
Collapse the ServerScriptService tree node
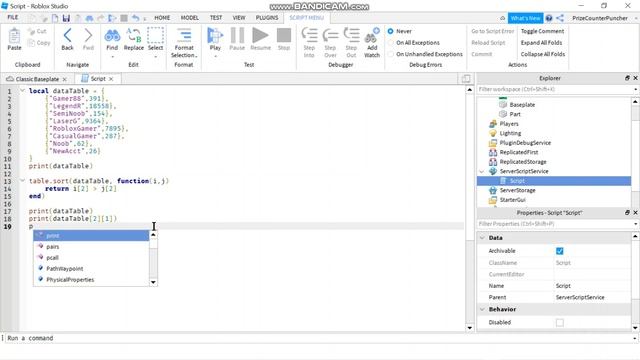[482, 171]
